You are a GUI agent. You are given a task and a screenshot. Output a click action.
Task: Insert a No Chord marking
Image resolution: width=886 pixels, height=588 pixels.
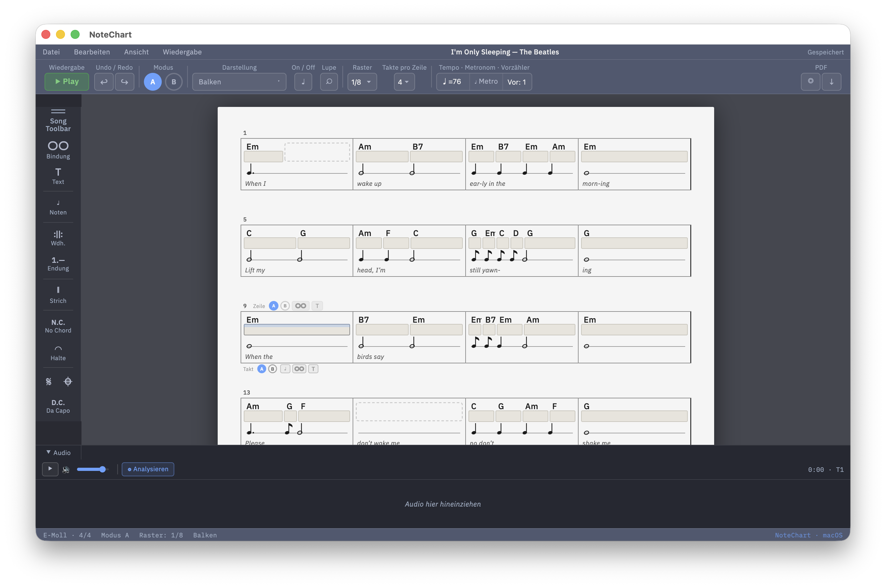58,326
